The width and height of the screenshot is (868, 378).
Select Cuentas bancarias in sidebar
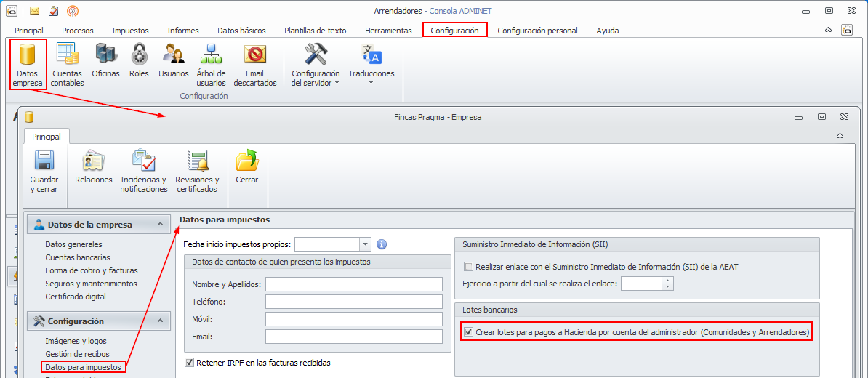[78, 257]
